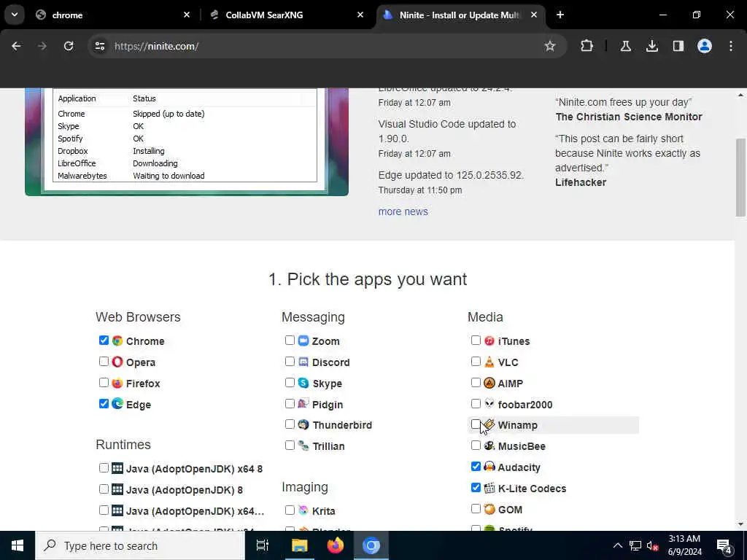Click the foobar2000 alien icon
The width and height of the screenshot is (747, 560).
(489, 404)
